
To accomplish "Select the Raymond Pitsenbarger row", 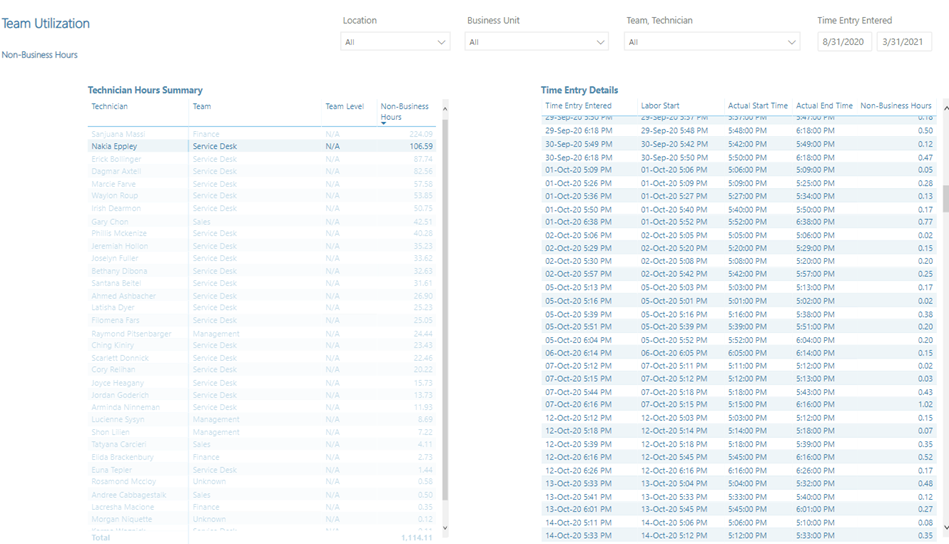I will [x=131, y=333].
